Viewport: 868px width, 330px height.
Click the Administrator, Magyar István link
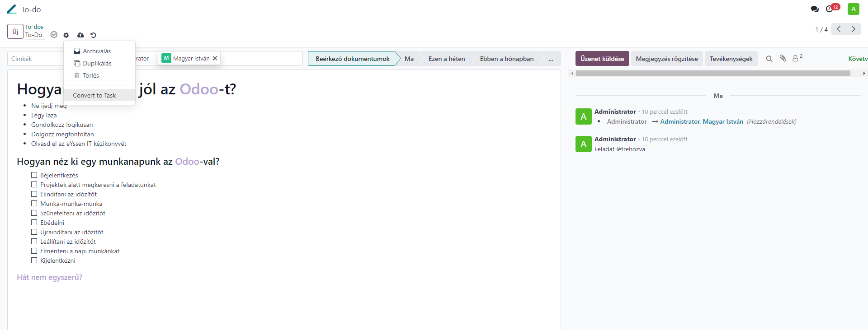click(x=702, y=121)
